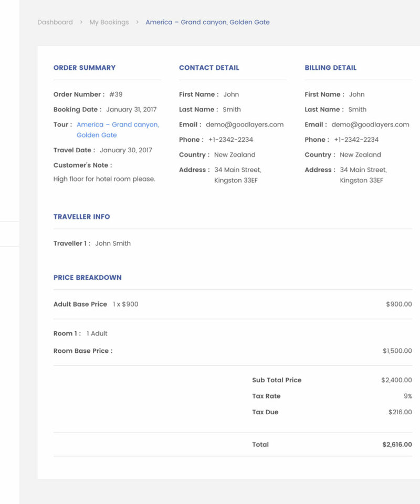Click the Price Breakdown section heading
Image resolution: width=420 pixels, height=504 pixels.
(x=87, y=278)
